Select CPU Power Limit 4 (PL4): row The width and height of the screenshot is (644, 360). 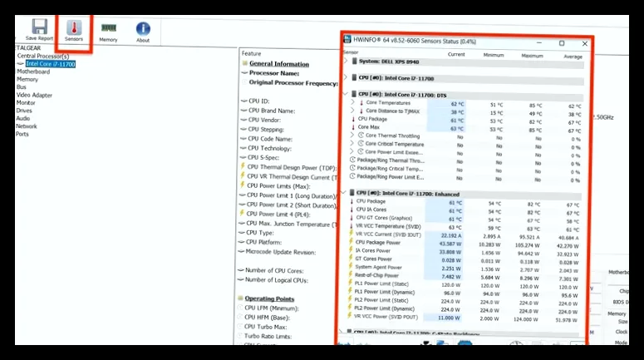click(278, 215)
